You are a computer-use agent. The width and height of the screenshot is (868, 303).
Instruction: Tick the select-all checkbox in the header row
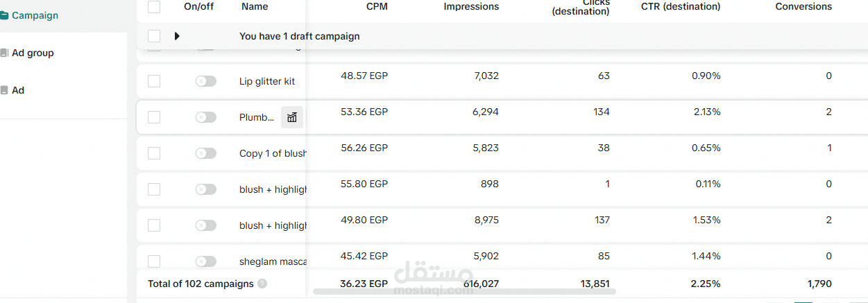pyautogui.click(x=154, y=7)
